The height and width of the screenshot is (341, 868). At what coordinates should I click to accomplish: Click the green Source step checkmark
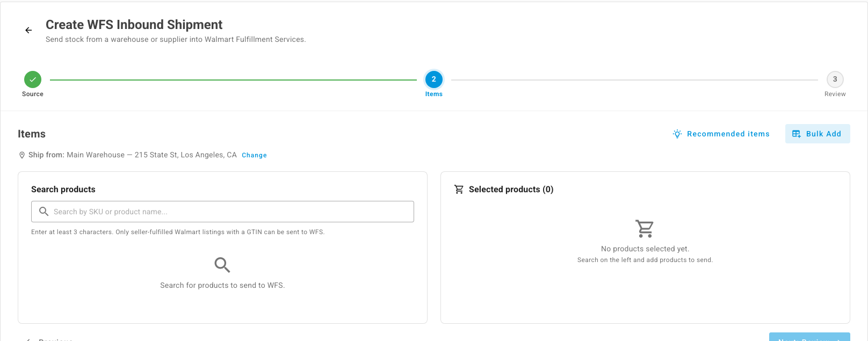[33, 79]
